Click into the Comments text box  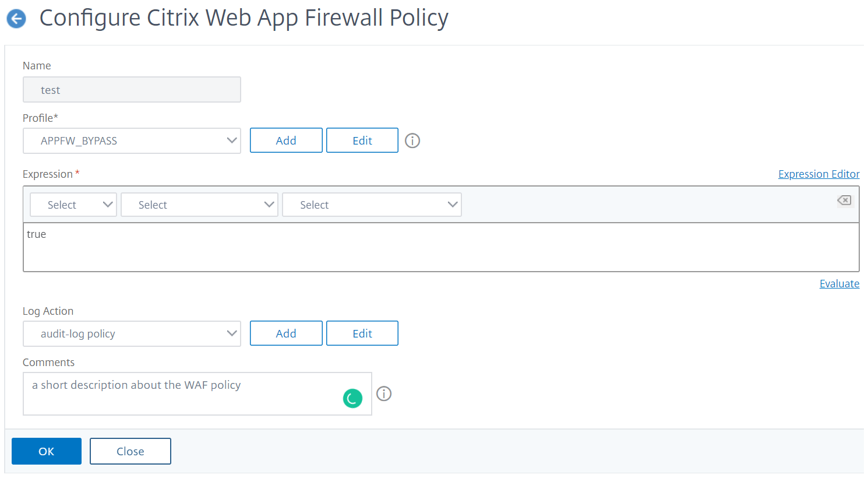[197, 394]
